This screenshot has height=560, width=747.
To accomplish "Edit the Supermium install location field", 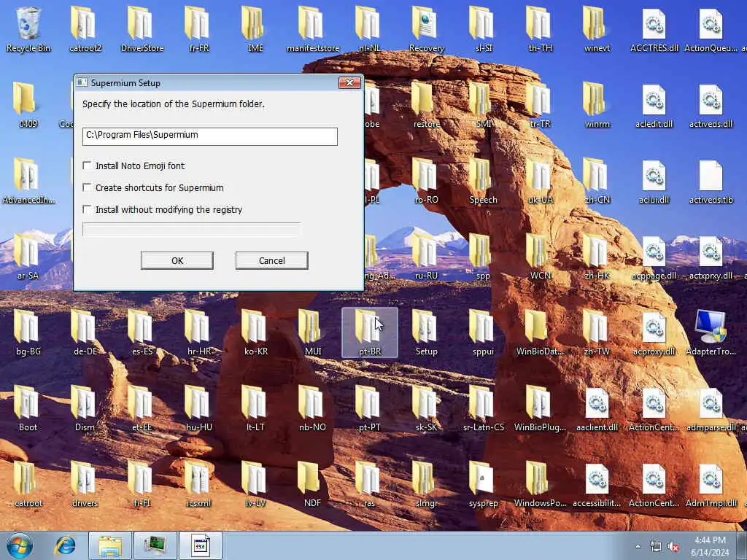I will [209, 136].
